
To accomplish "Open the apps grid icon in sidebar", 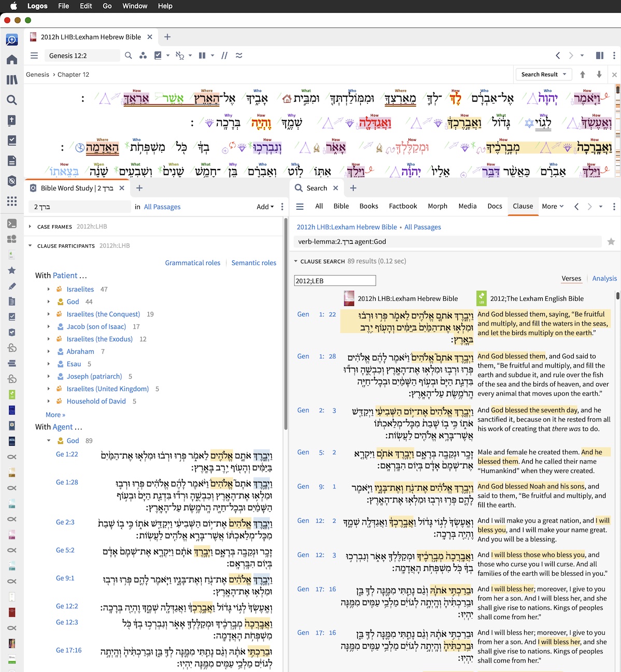I will tap(11, 201).
